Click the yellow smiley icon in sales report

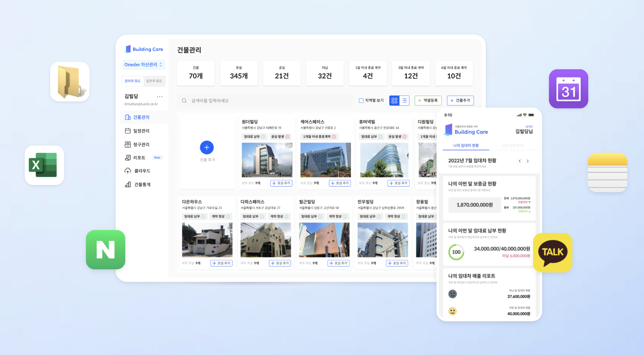(453, 311)
